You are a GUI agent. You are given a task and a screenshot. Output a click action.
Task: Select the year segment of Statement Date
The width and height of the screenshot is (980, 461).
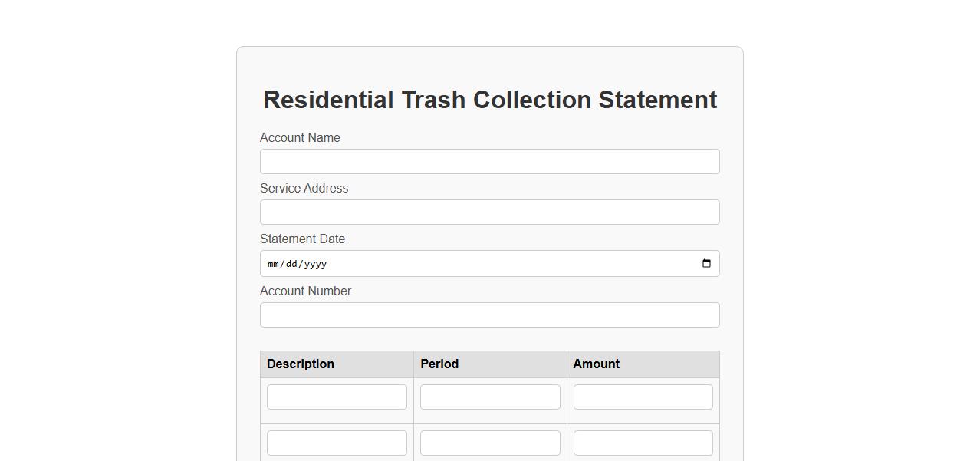314,264
